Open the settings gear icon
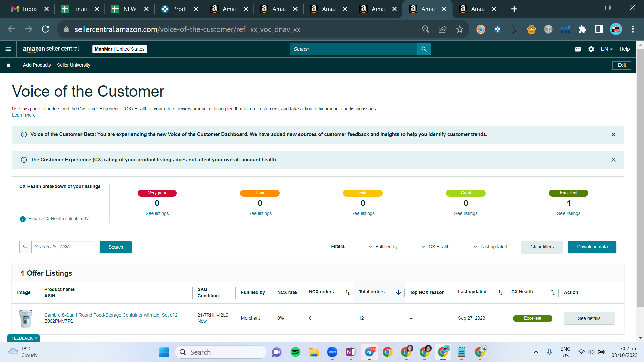The width and height of the screenshot is (644, 362). point(591,49)
